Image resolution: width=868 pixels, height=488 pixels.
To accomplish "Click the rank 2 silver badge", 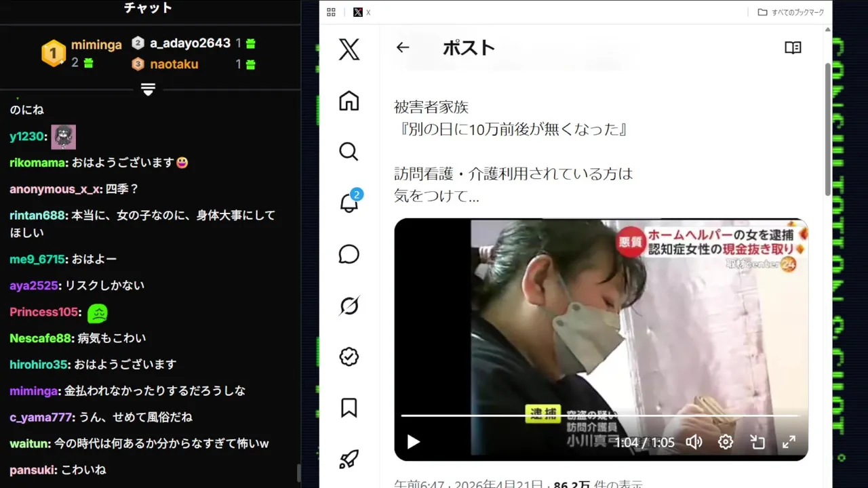I will tap(138, 43).
